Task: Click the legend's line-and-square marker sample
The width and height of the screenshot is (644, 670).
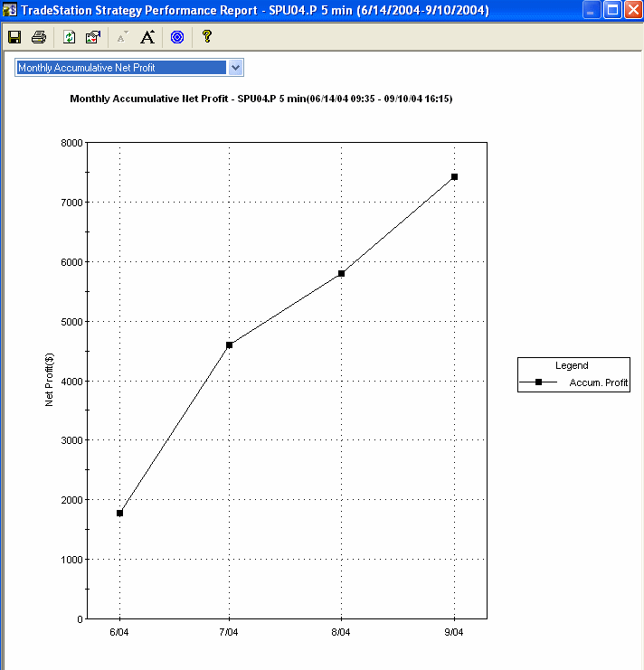Action: tap(538, 382)
